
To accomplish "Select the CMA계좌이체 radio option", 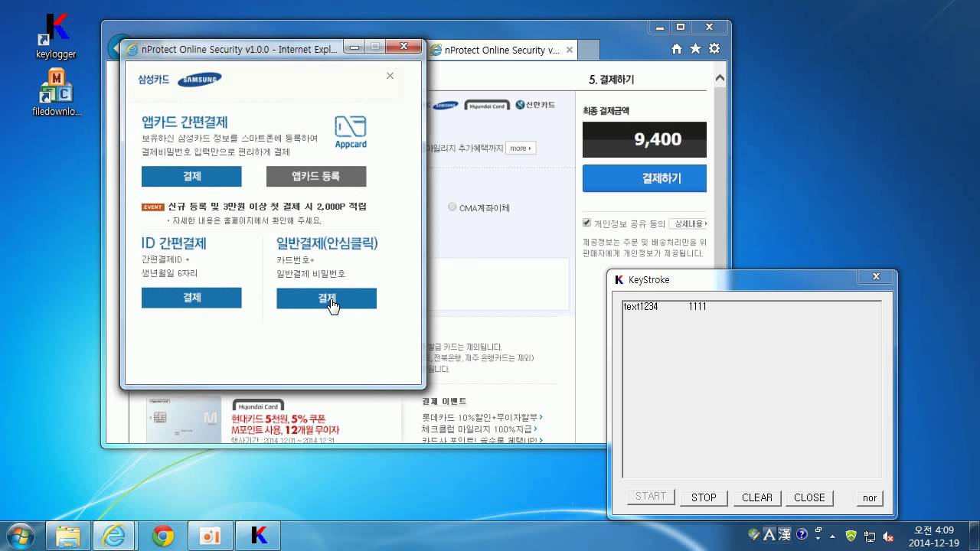I will click(452, 207).
